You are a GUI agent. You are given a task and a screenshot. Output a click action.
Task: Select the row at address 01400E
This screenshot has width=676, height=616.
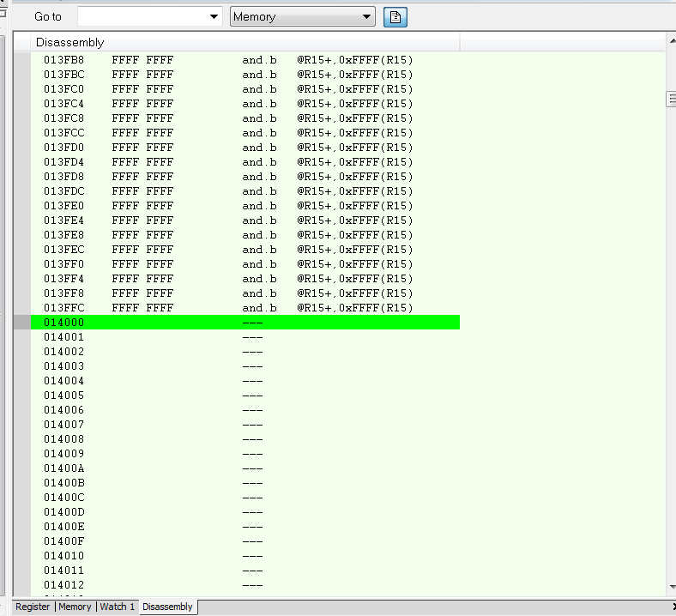pos(244,526)
